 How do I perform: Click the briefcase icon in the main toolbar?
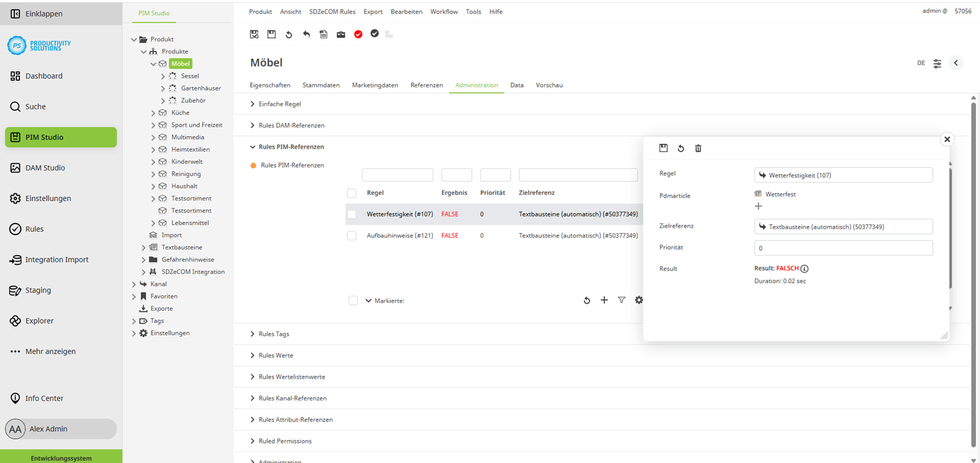pyautogui.click(x=341, y=34)
